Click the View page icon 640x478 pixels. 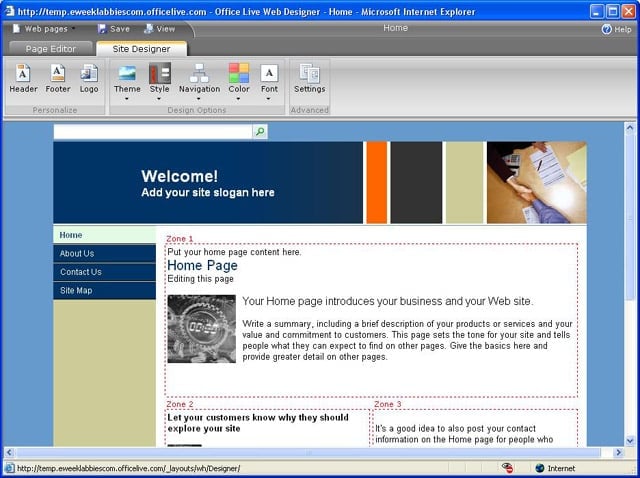click(x=149, y=29)
